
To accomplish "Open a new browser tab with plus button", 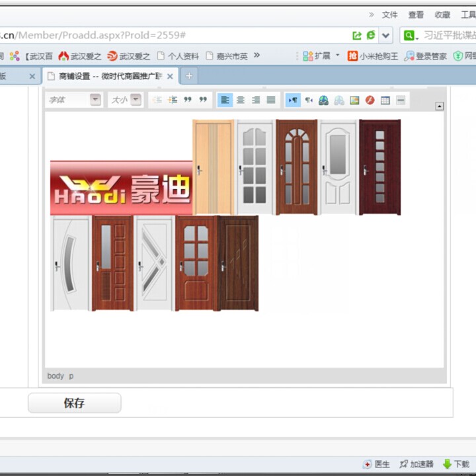I will point(188,77).
